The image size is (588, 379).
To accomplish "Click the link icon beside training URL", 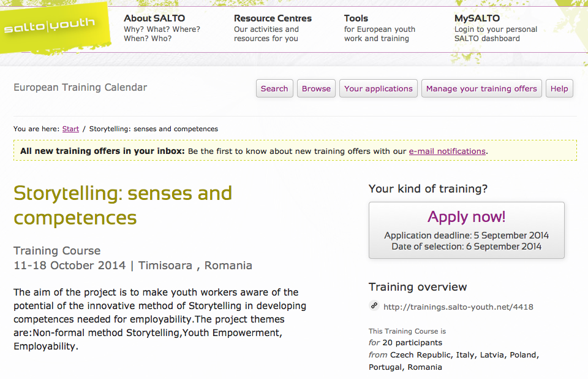I will (374, 306).
